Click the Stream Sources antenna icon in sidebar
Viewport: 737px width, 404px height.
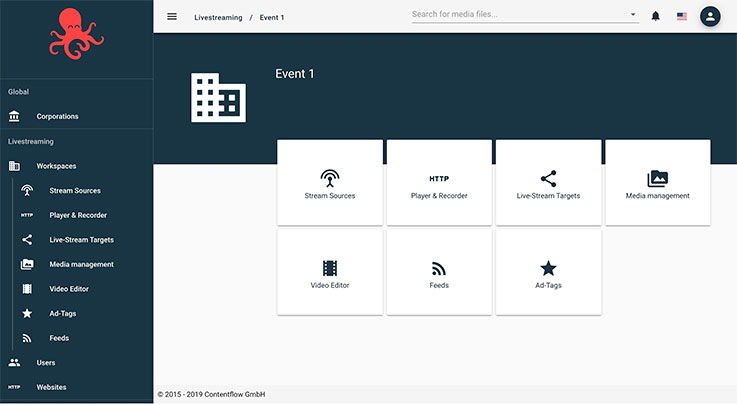(27, 190)
